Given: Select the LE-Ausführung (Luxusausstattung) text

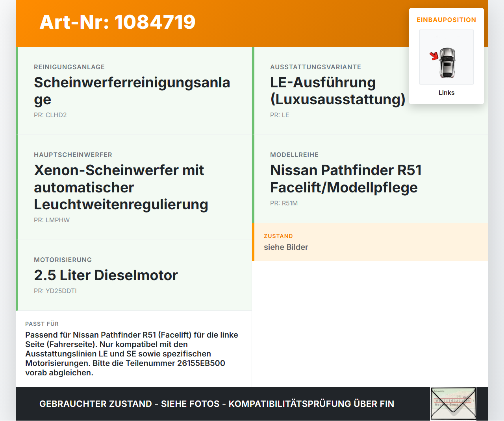Looking at the screenshot, I should [x=337, y=91].
